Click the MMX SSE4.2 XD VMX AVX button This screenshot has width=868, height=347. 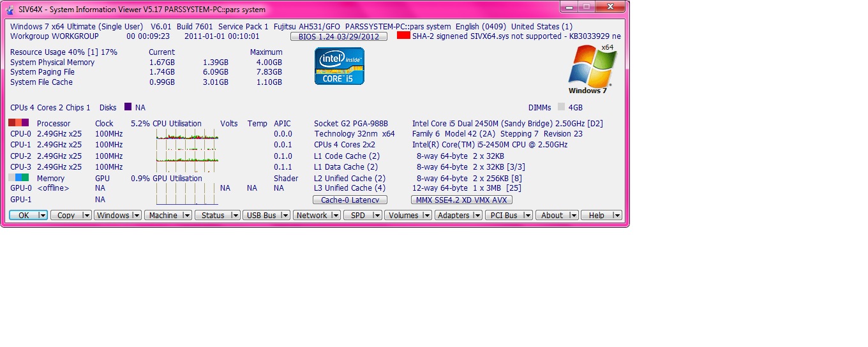click(x=461, y=200)
